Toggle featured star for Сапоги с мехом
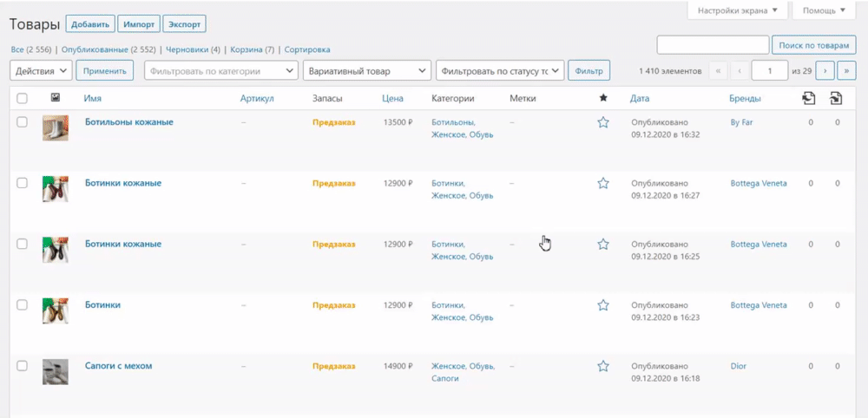This screenshot has height=418, width=868. tap(603, 366)
